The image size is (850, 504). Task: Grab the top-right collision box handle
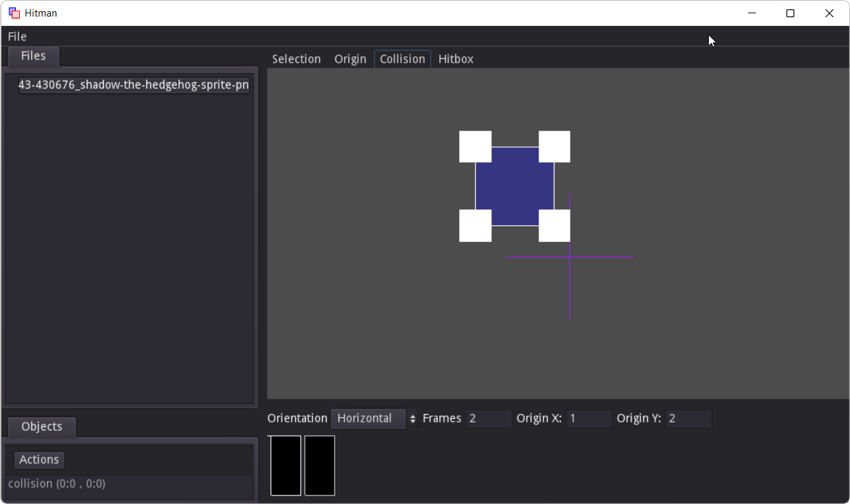pyautogui.click(x=555, y=146)
